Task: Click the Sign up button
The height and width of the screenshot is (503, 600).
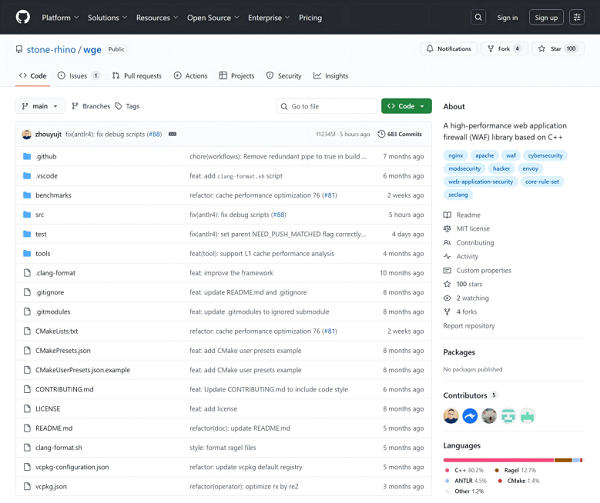Action: click(x=545, y=17)
